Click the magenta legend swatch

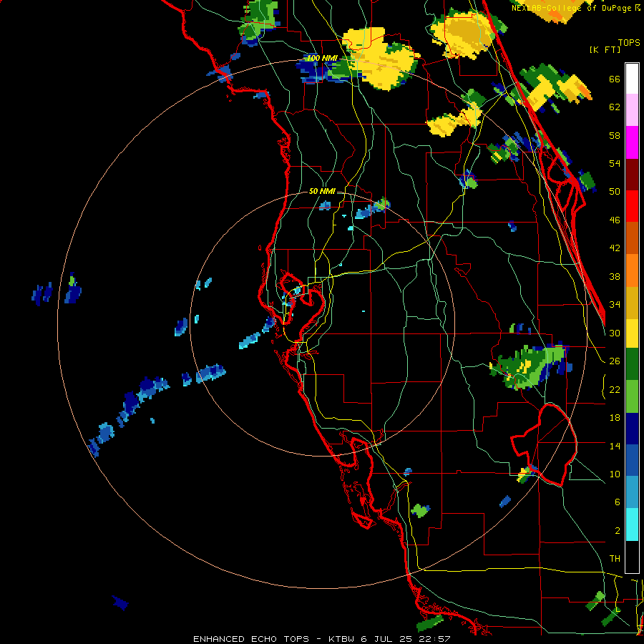tap(632, 142)
